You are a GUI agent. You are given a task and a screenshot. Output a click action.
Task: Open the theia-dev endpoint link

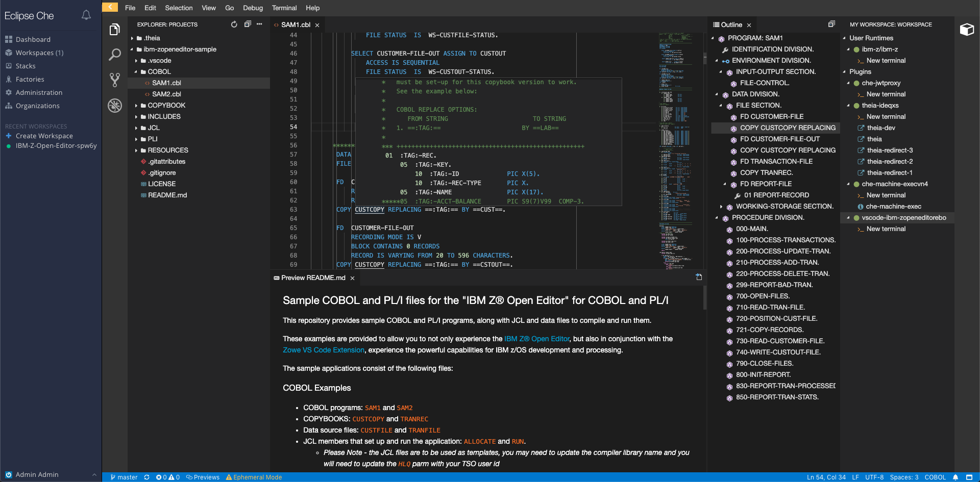(881, 128)
